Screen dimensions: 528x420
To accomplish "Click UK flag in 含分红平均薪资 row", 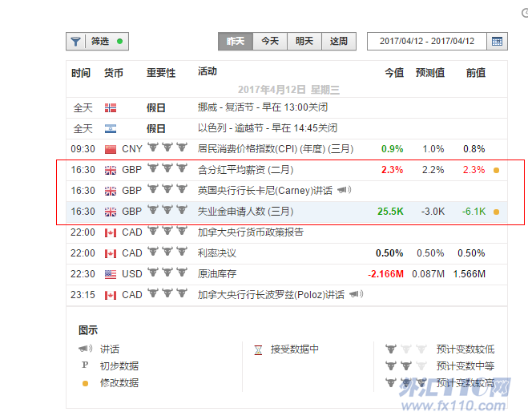I will click(111, 170).
